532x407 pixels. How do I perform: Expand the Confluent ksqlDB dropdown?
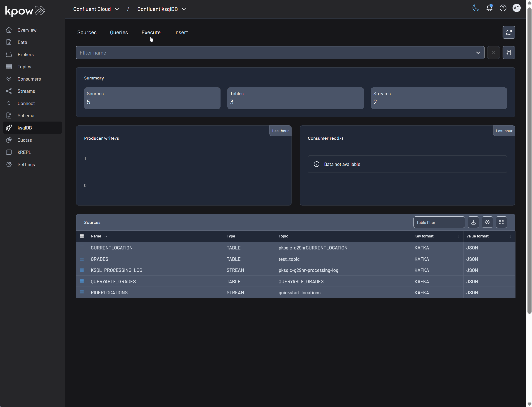[x=162, y=9]
